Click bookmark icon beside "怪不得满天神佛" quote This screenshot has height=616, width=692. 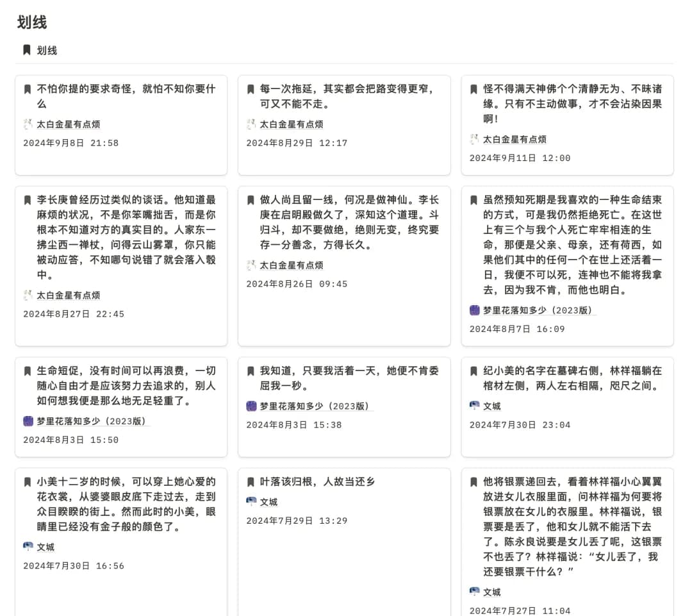[x=474, y=89]
